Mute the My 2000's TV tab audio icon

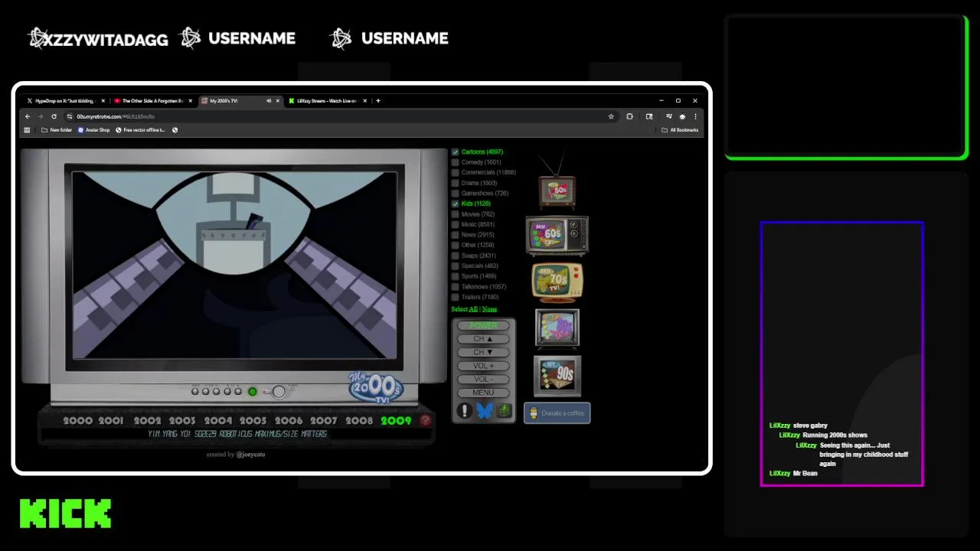coord(269,100)
